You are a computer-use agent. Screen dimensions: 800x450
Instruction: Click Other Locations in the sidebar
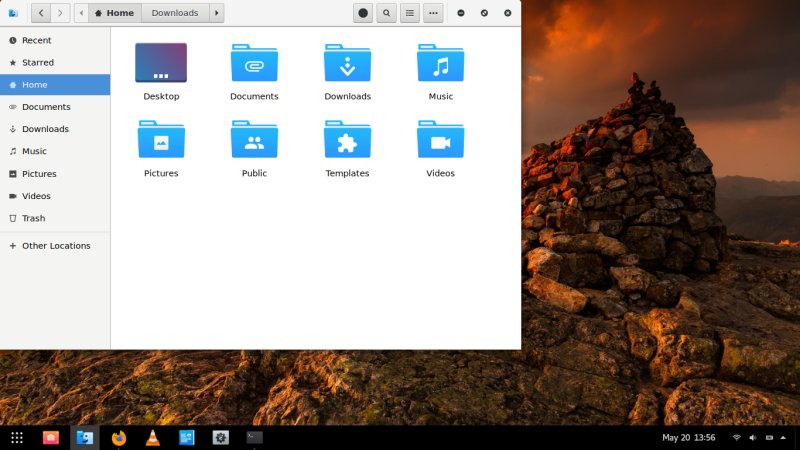[x=56, y=245]
